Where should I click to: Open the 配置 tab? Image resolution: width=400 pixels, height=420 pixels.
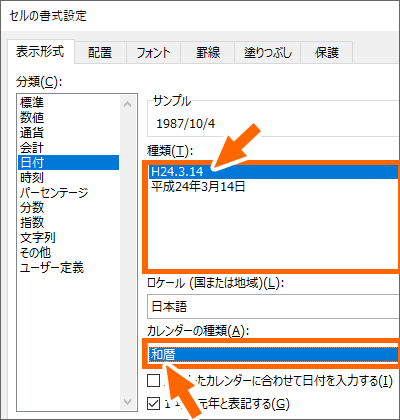pyautogui.click(x=100, y=53)
